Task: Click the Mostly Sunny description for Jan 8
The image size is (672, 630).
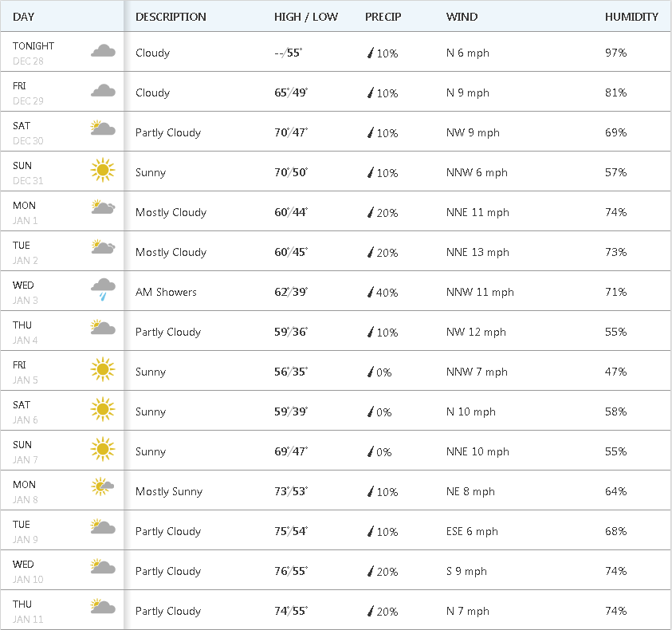Action: click(x=169, y=492)
